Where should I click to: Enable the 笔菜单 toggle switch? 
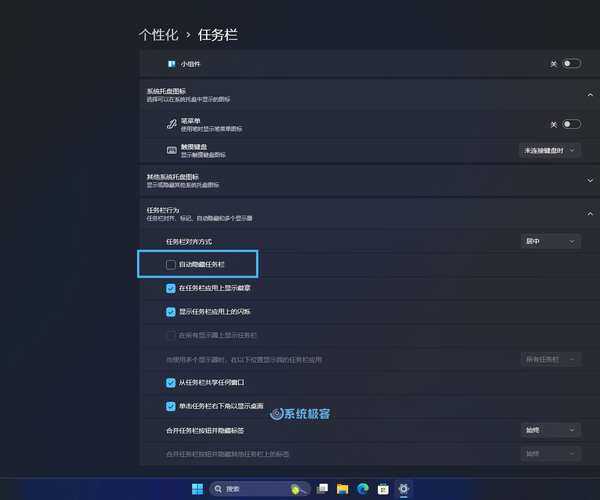pyautogui.click(x=571, y=124)
